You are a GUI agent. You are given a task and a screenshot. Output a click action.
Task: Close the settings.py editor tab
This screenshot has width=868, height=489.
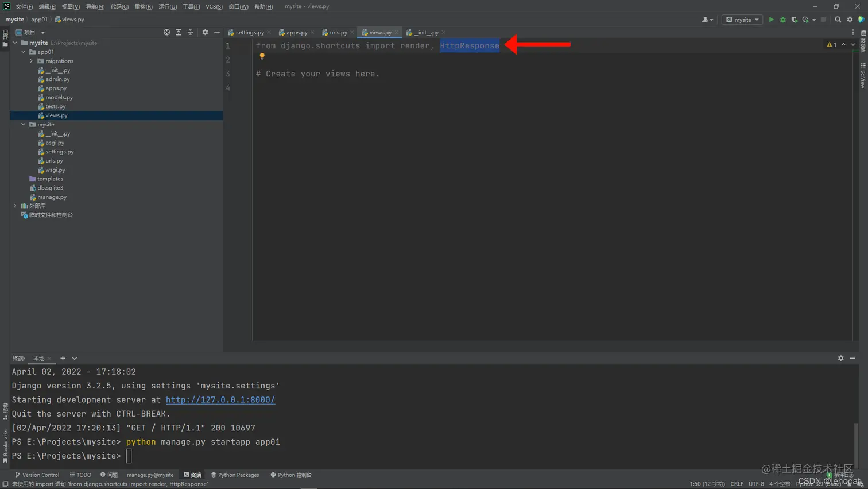(x=269, y=32)
